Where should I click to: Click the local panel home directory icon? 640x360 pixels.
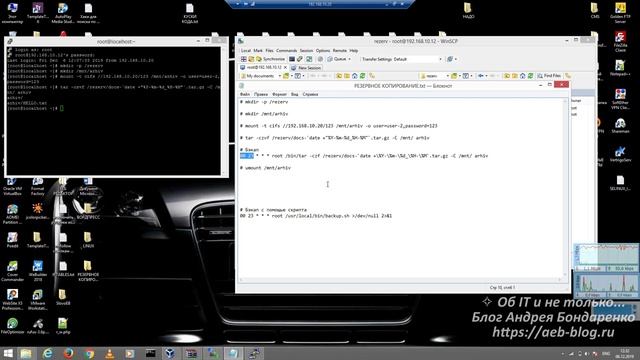click(x=354, y=76)
